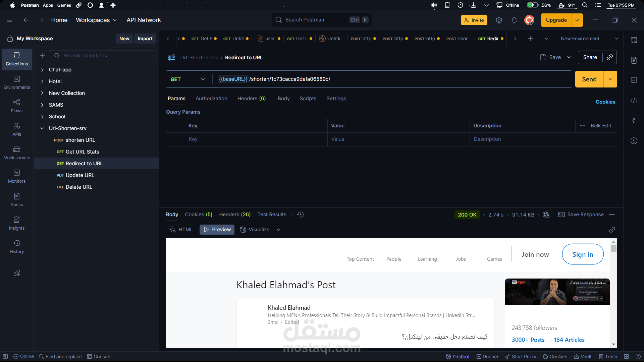Open the request info icon

point(634,141)
